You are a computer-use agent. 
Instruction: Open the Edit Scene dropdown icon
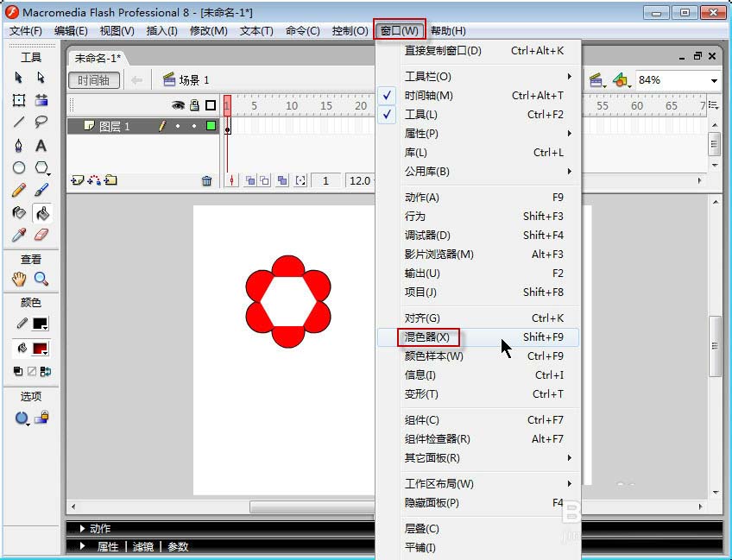click(596, 80)
